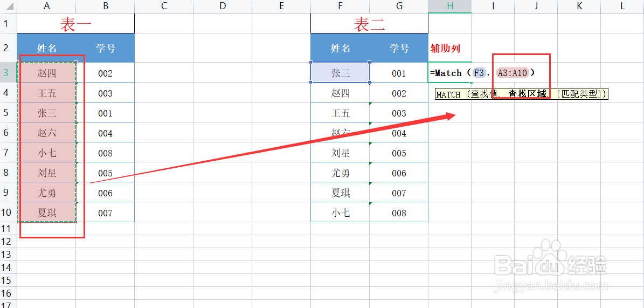Click cell B3 with value 002

click(x=105, y=72)
